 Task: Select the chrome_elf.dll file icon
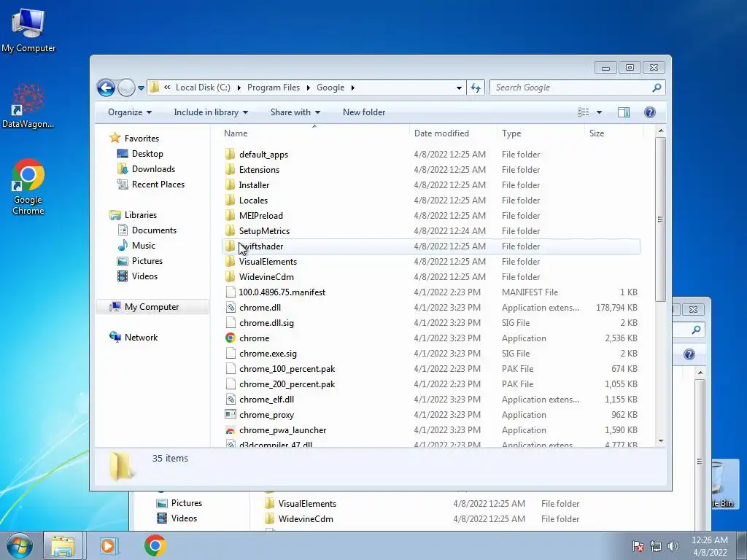point(230,400)
